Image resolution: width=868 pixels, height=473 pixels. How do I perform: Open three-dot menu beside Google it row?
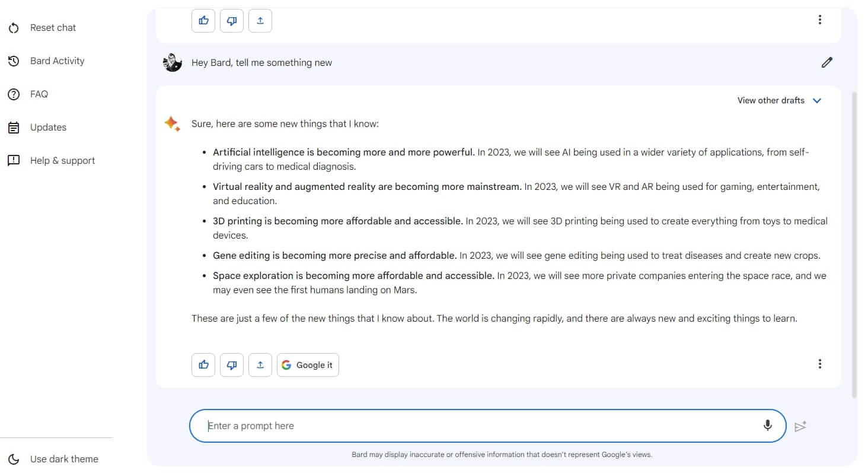coord(820,364)
